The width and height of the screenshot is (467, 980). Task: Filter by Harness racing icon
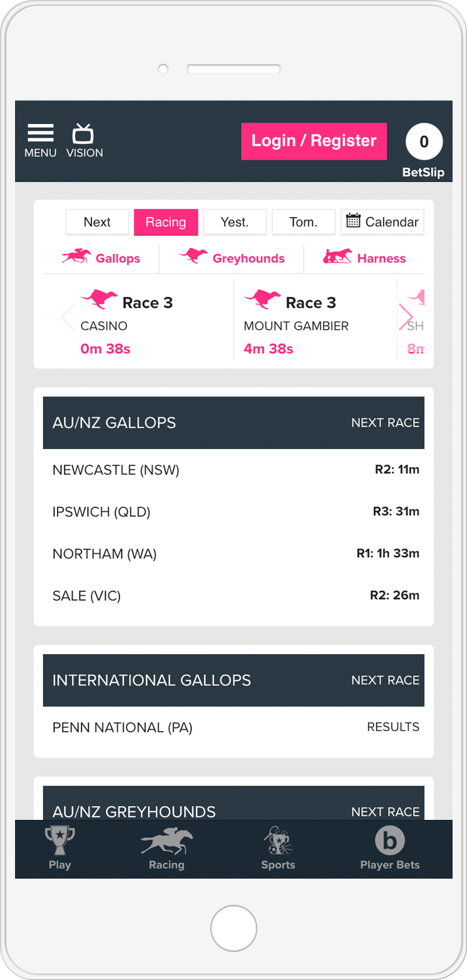coord(337,256)
